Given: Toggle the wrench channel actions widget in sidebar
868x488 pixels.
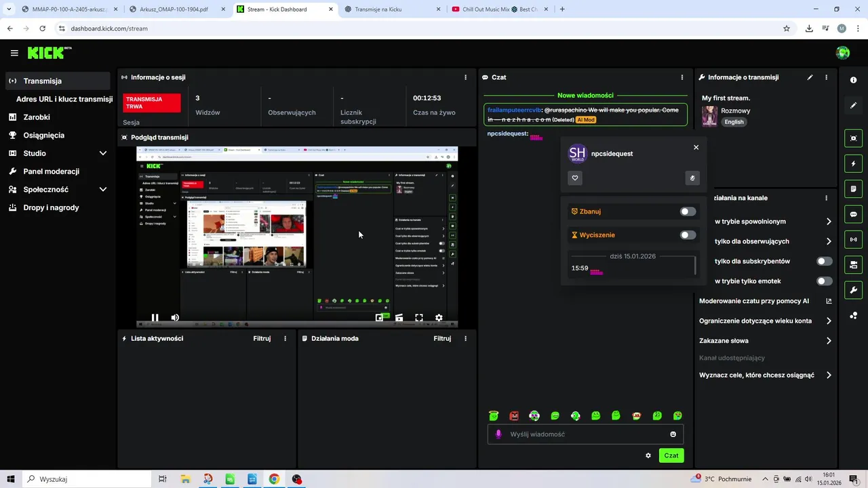Looking at the screenshot, I should tap(853, 290).
